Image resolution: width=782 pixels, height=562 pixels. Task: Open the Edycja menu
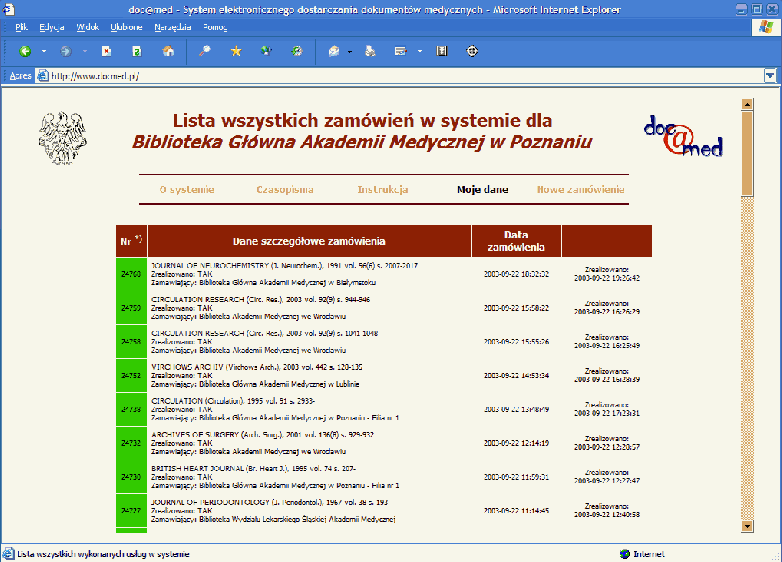(x=52, y=27)
